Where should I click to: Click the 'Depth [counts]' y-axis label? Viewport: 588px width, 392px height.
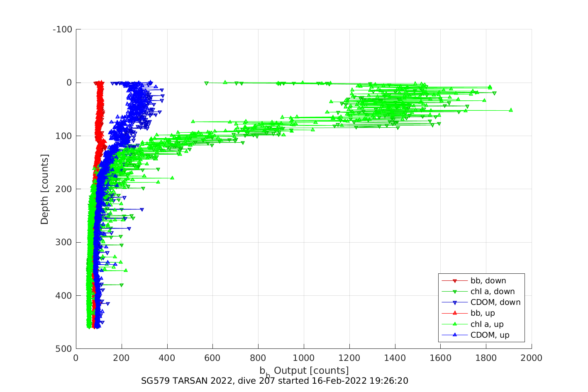pyautogui.click(x=44, y=189)
